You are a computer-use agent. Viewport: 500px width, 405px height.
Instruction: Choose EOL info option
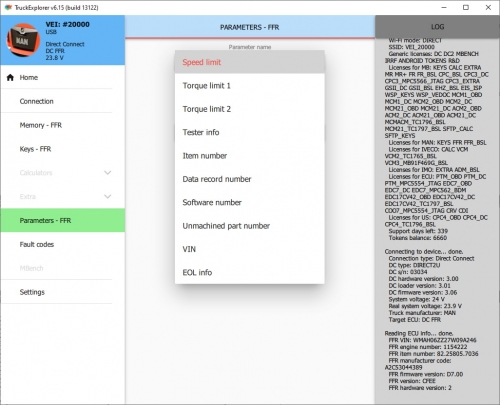(250, 272)
